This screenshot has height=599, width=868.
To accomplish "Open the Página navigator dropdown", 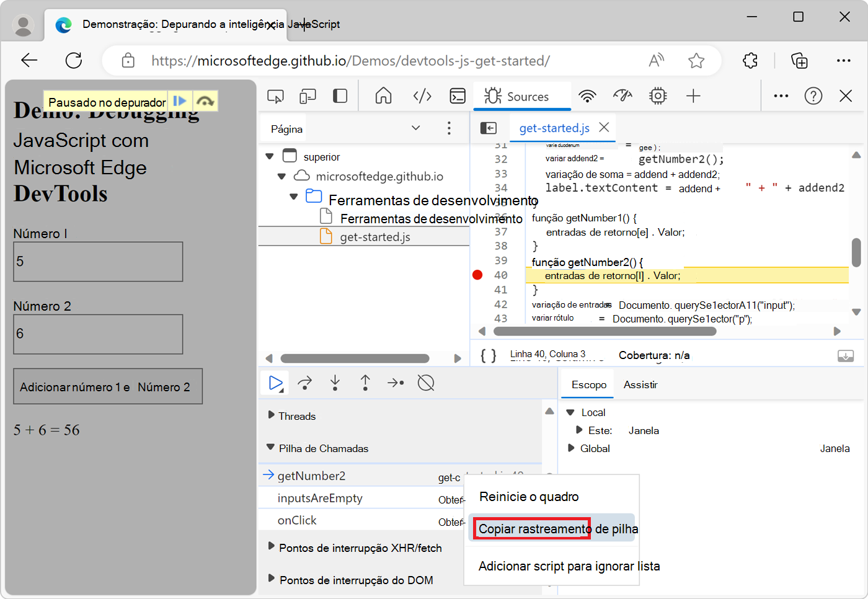I will 416,128.
